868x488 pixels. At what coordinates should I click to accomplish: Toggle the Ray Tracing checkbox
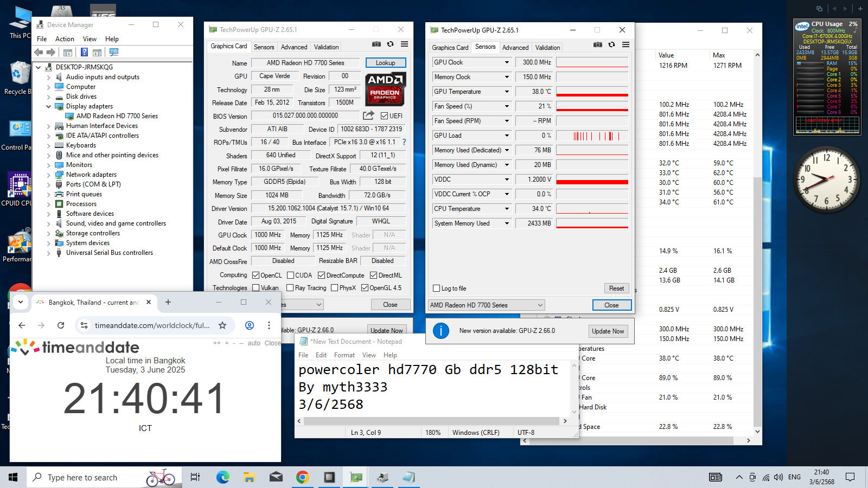pos(290,288)
